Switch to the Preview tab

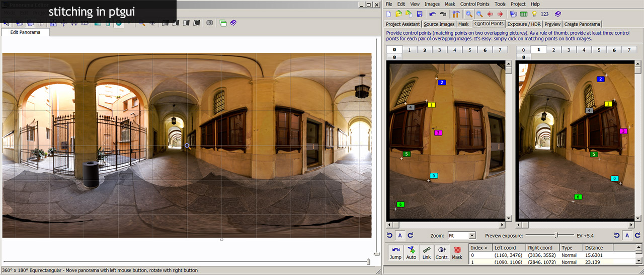click(x=552, y=24)
